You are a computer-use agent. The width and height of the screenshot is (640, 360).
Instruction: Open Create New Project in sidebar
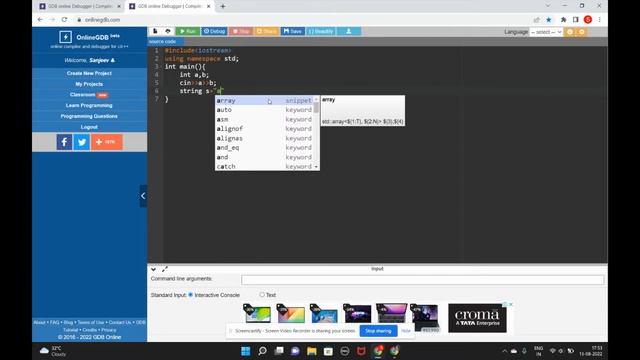click(89, 73)
